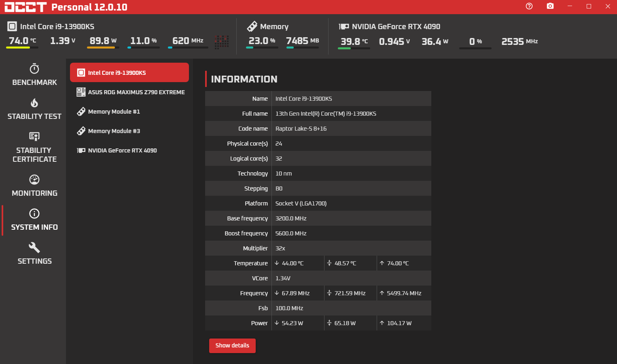Click the CPU clock 620 MHz reading
The height and width of the screenshot is (364, 617).
[188, 41]
